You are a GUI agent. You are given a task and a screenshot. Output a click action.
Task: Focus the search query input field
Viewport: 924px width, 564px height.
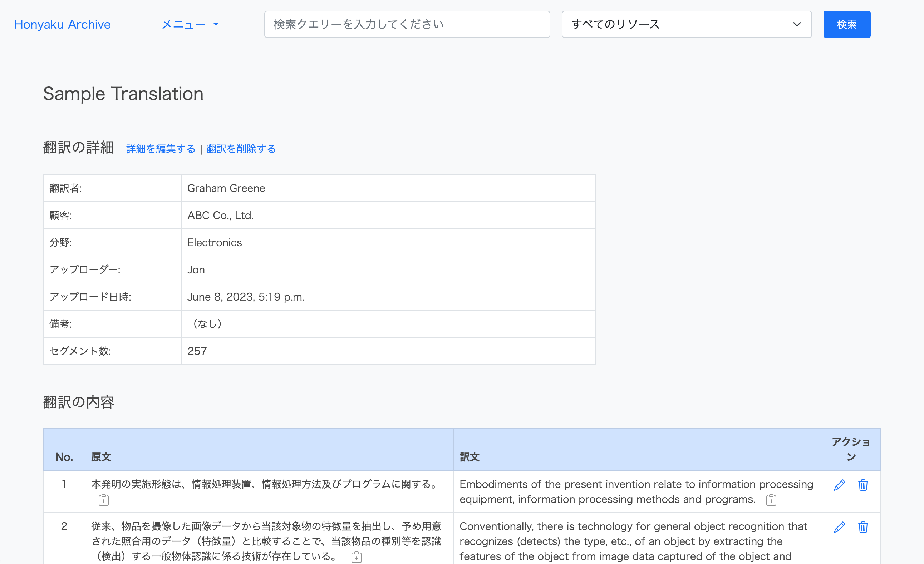(x=407, y=24)
